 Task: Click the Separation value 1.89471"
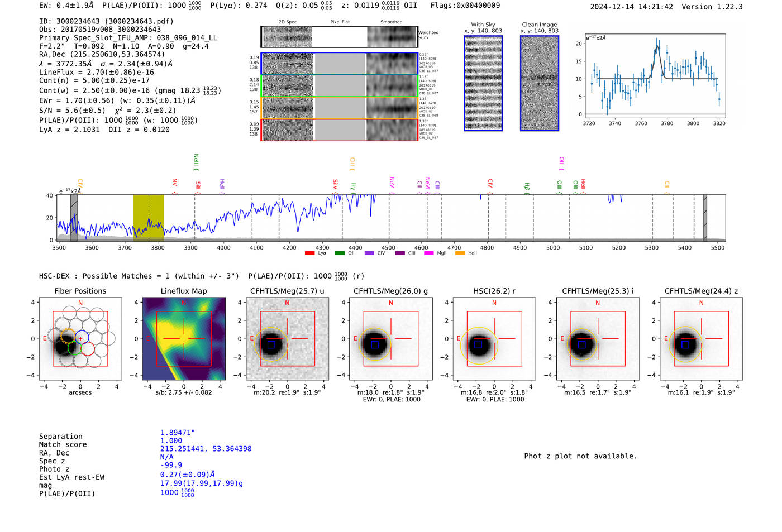click(178, 433)
